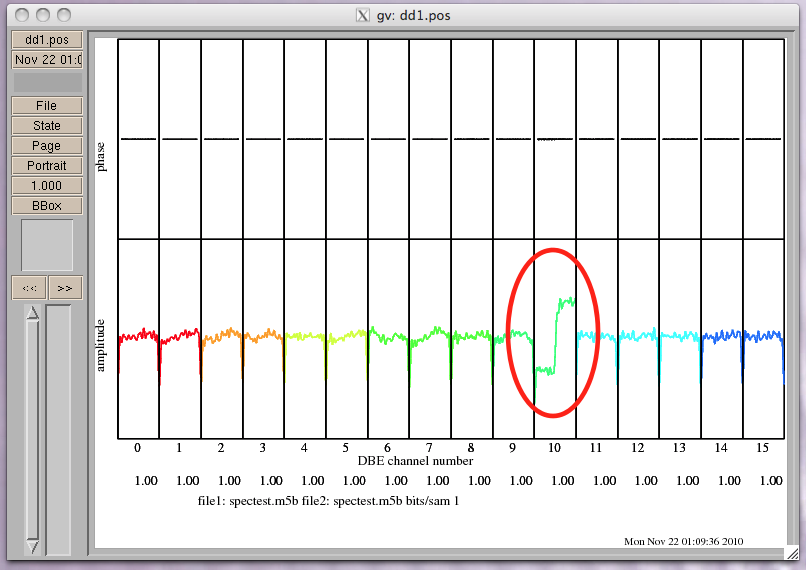Open the File menu button
This screenshot has width=806, height=570.
pos(46,106)
